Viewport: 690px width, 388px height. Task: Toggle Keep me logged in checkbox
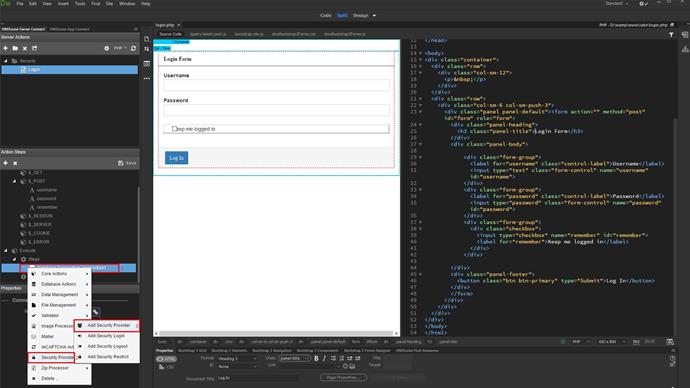pos(174,129)
